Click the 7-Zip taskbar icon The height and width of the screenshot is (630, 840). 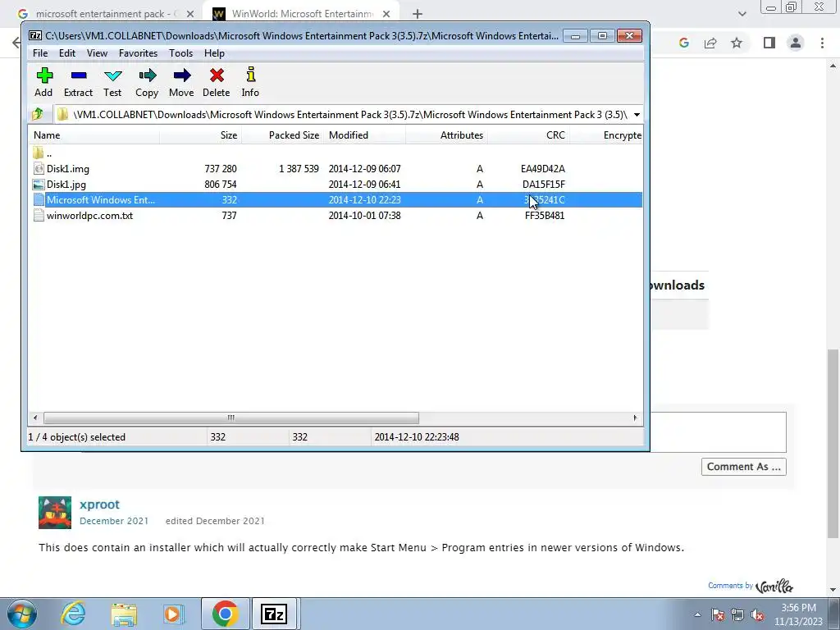(x=274, y=614)
